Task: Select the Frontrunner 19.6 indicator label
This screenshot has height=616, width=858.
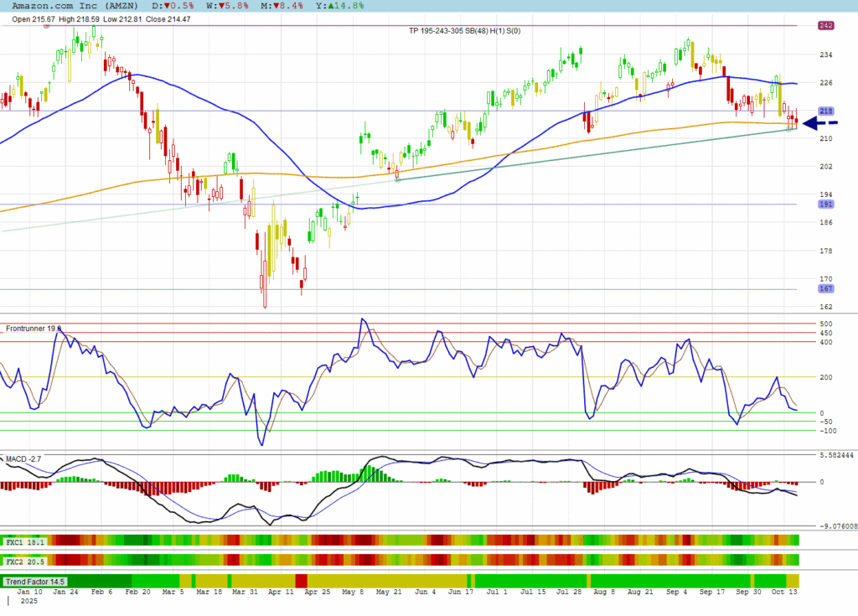Action: click(34, 329)
